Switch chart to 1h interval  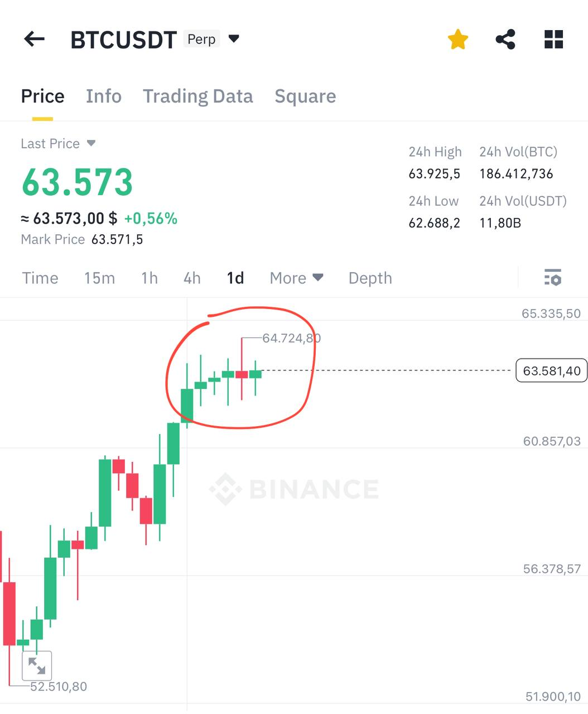149,278
